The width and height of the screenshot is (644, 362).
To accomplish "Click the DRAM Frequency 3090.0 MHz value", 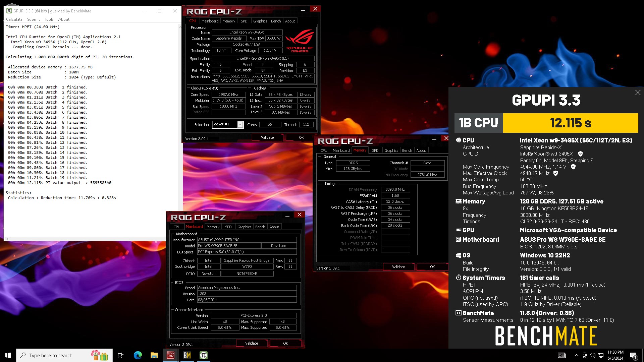I will [395, 189].
